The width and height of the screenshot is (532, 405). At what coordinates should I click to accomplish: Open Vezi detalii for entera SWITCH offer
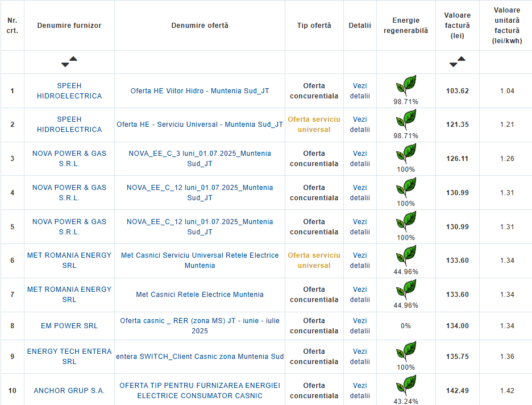(360, 357)
